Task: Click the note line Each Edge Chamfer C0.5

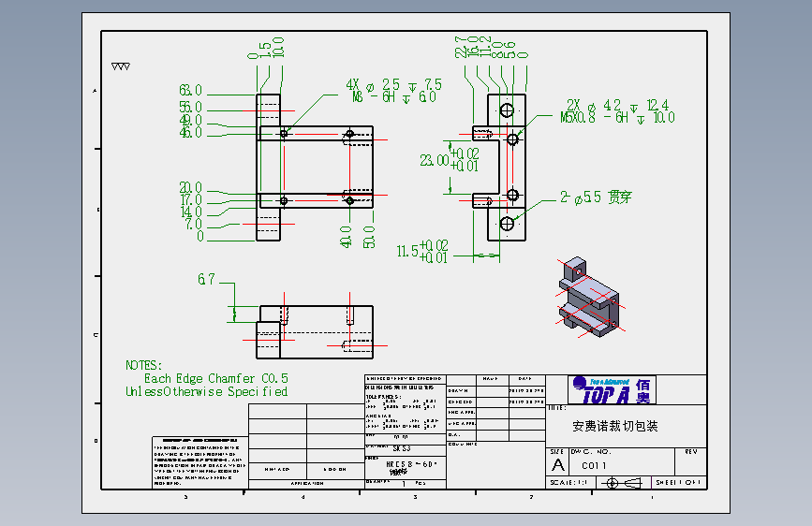Action: pos(216,378)
